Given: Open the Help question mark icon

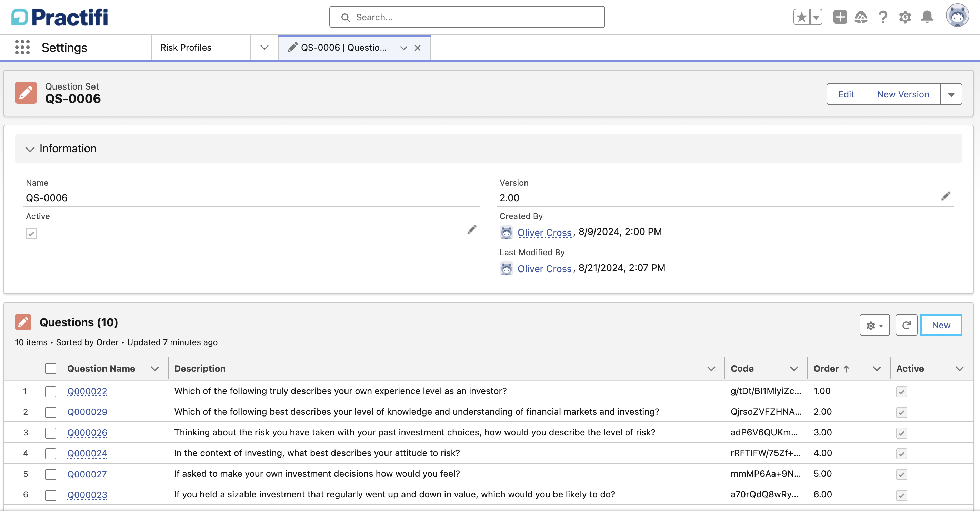Looking at the screenshot, I should (x=883, y=17).
